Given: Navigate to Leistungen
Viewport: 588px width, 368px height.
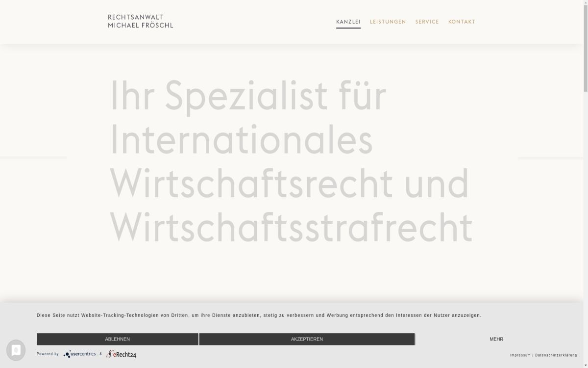Looking at the screenshot, I should click(x=388, y=22).
